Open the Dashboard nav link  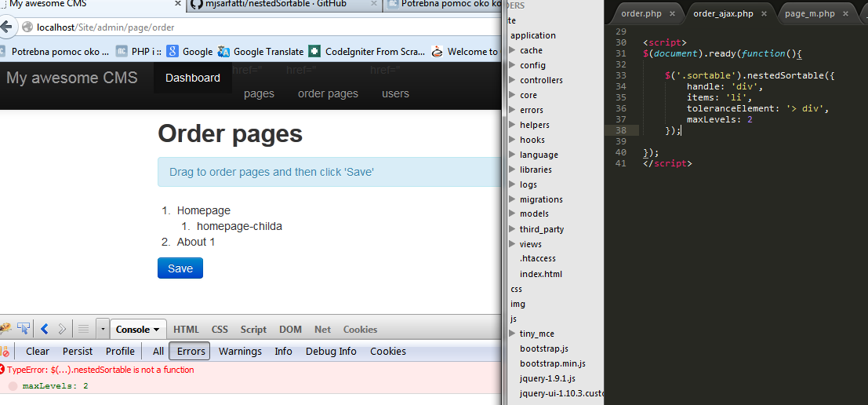coord(193,78)
